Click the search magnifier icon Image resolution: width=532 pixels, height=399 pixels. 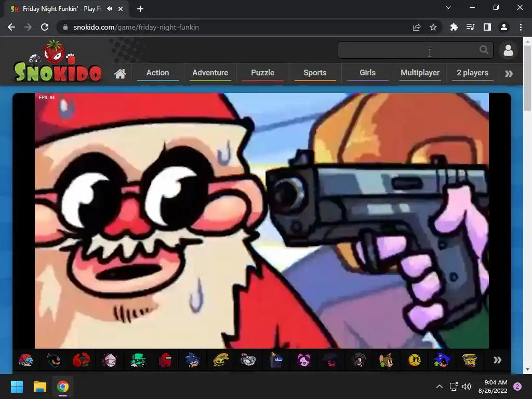484,50
